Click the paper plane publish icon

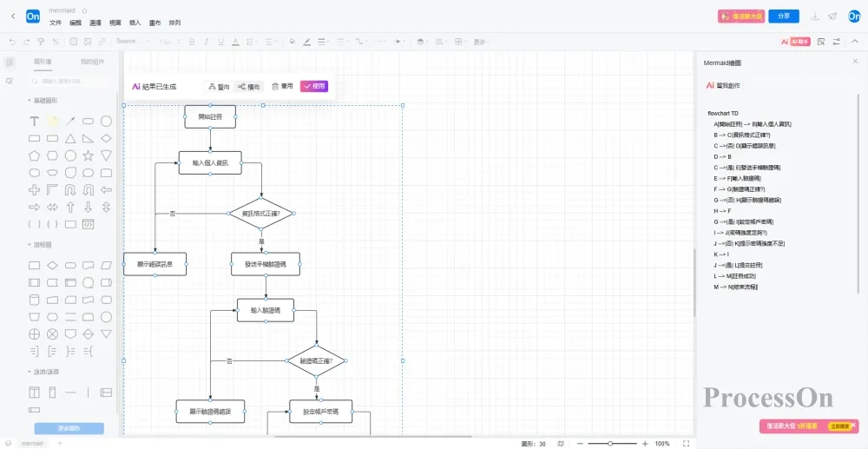point(832,16)
